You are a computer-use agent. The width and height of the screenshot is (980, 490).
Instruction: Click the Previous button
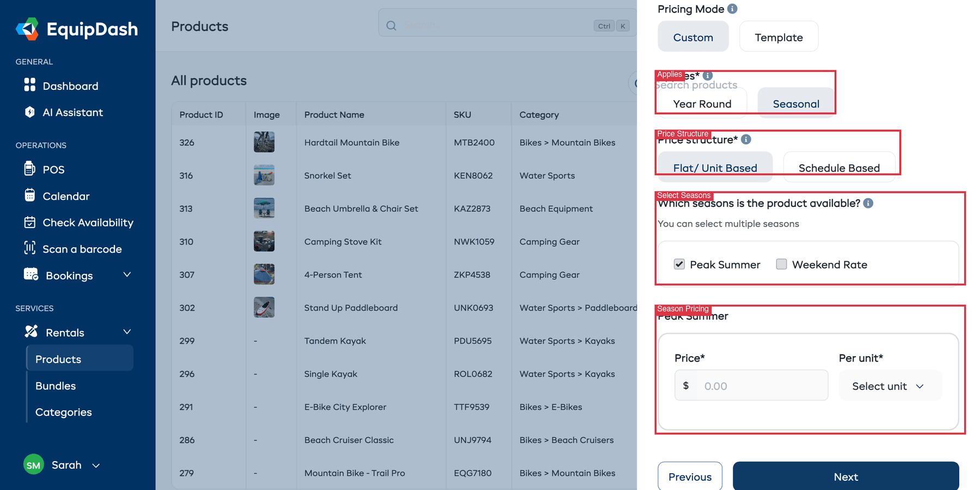(x=690, y=476)
